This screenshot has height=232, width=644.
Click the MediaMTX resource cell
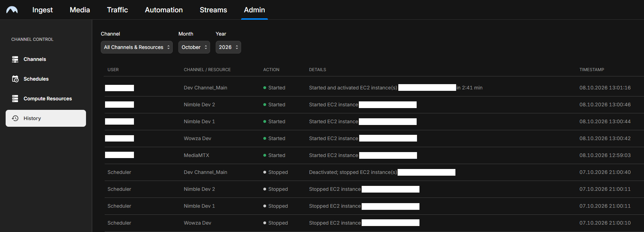[196, 155]
